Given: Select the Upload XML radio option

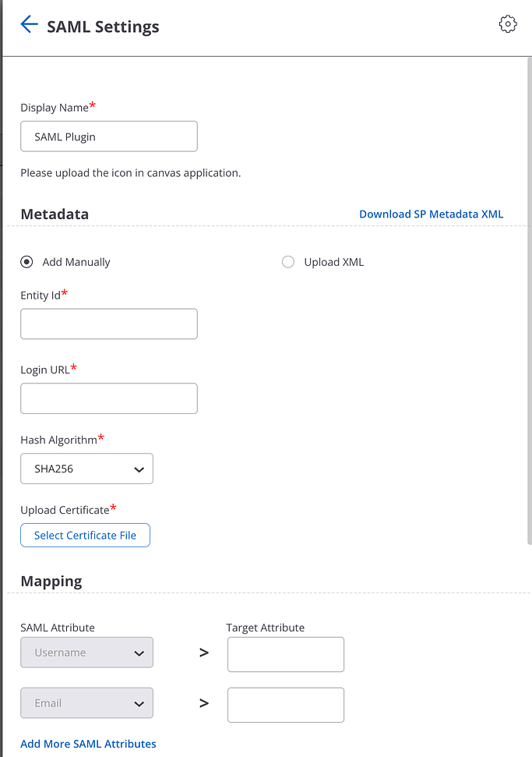Looking at the screenshot, I should [x=288, y=262].
